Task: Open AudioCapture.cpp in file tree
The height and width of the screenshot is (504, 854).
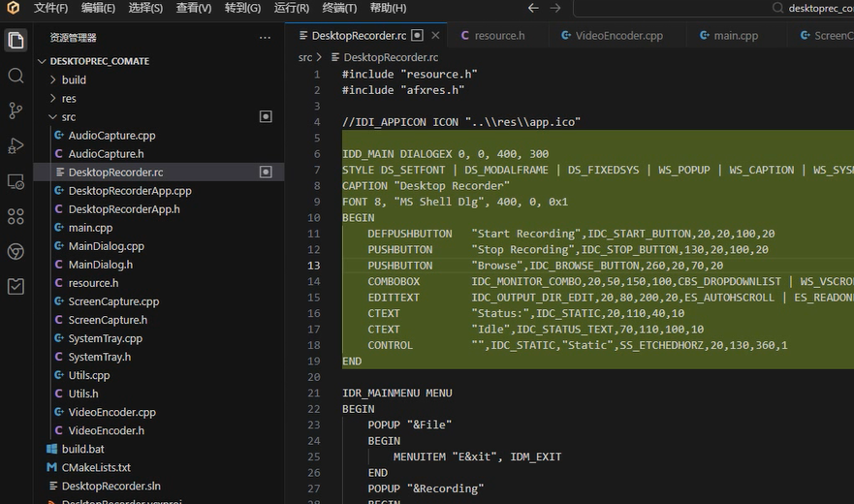Action: click(158, 135)
